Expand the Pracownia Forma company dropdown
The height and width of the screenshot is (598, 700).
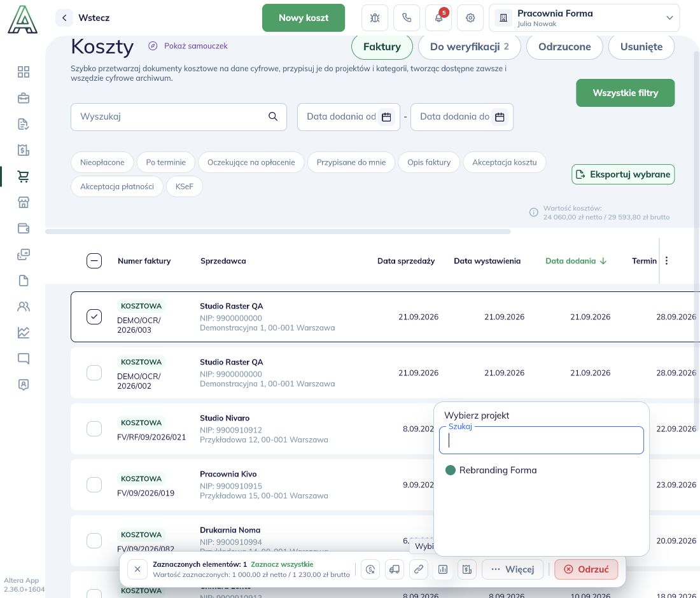584,18
